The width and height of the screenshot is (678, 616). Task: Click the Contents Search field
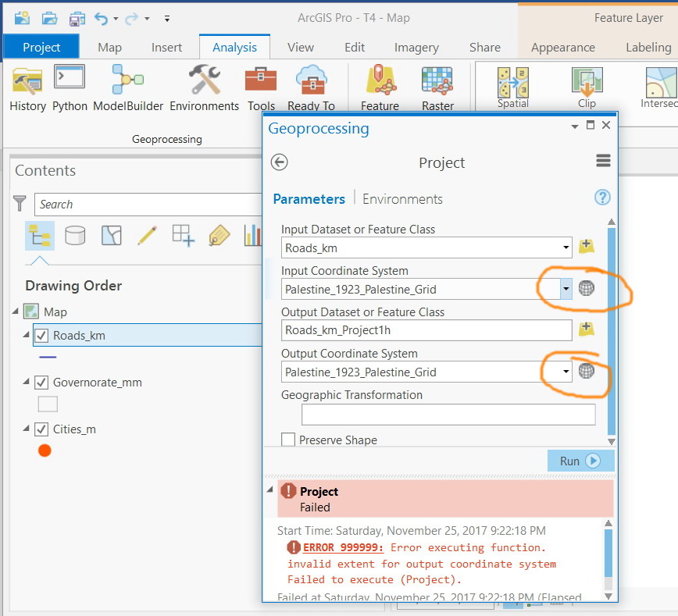coord(148,204)
